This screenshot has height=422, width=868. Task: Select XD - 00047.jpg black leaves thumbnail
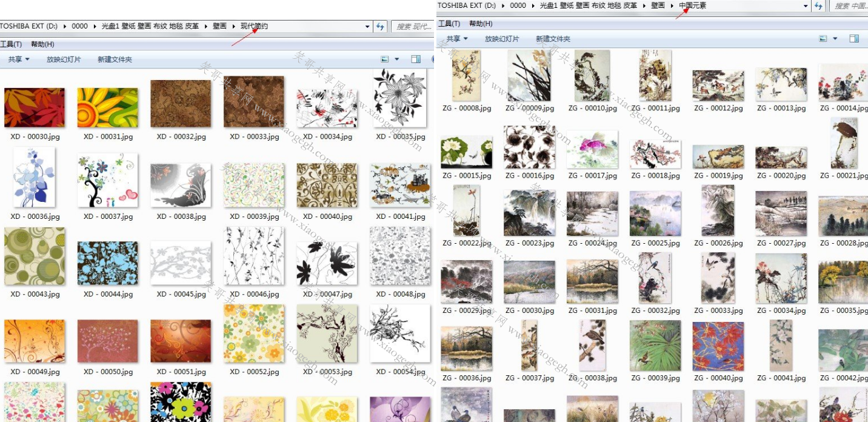point(327,263)
